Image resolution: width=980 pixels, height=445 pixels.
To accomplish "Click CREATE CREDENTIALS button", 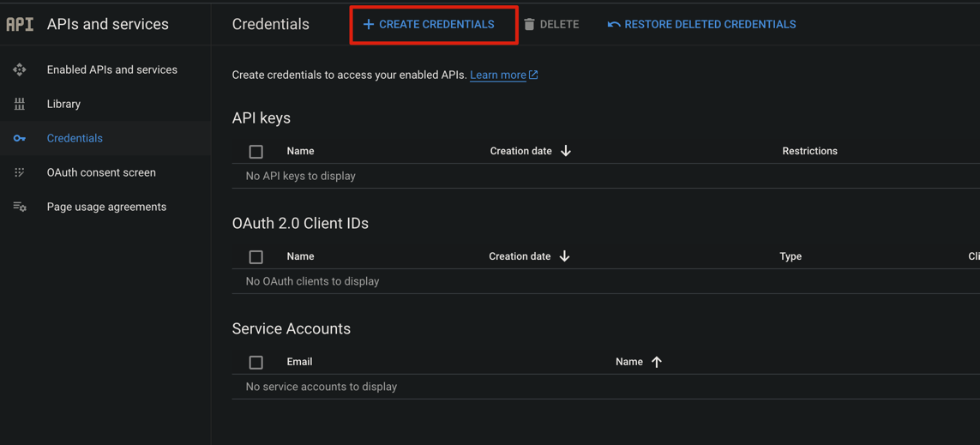I will coord(429,24).
